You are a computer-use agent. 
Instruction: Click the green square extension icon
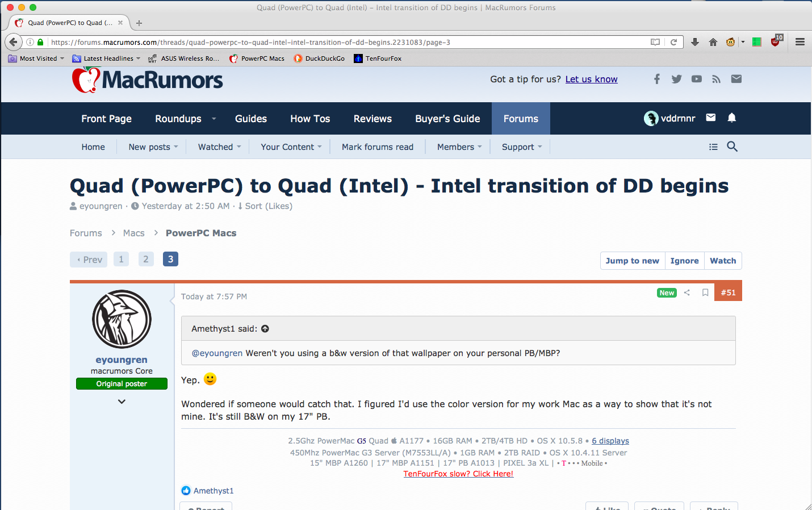[757, 42]
